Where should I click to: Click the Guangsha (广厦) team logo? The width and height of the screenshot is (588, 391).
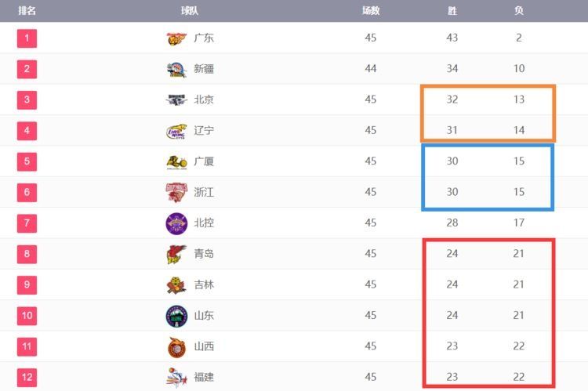176,161
